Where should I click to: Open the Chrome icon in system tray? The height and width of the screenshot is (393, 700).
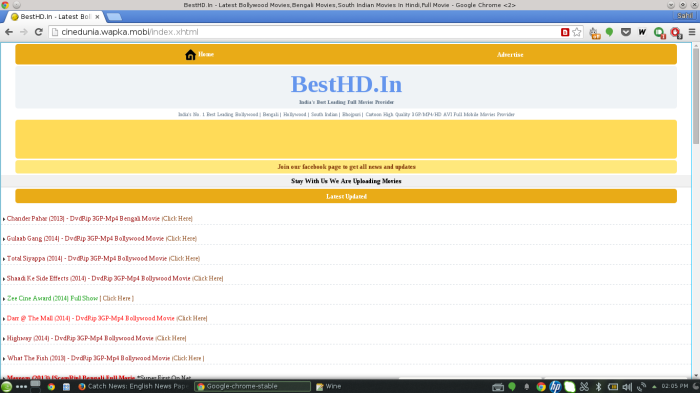coord(541,387)
